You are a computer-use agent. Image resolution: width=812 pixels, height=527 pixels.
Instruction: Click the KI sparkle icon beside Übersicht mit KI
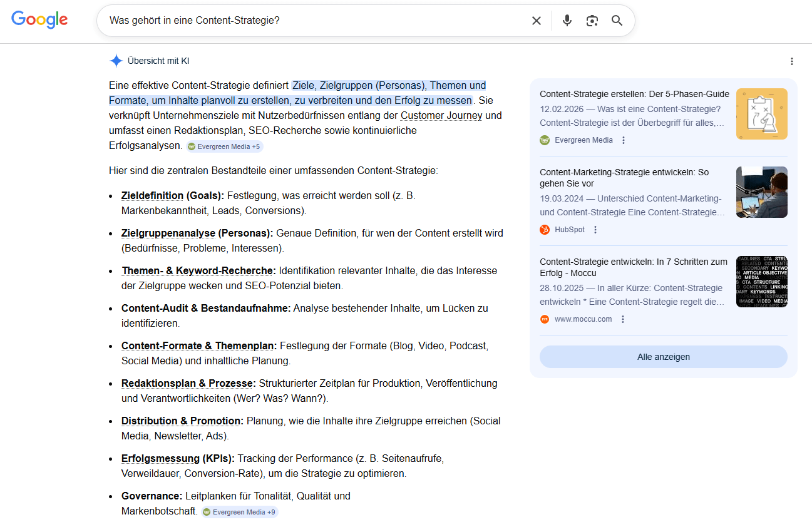pos(116,60)
